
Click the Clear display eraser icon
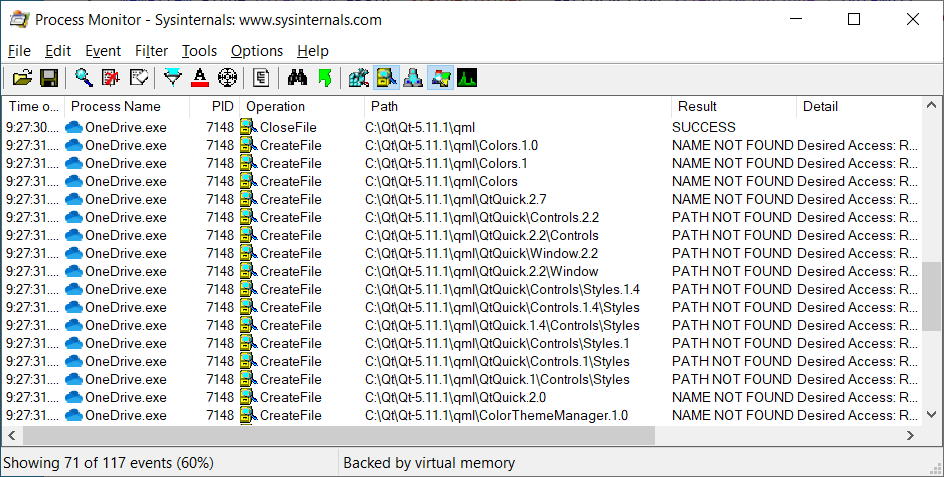pyautogui.click(x=138, y=78)
